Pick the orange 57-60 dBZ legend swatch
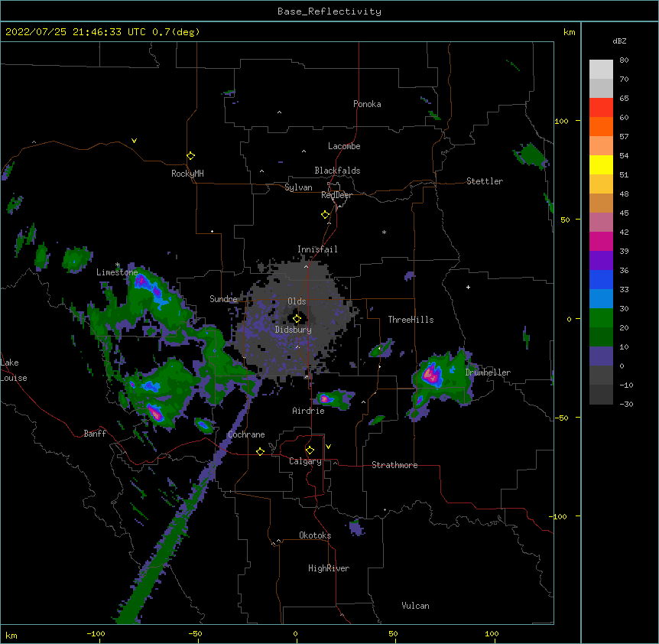Image resolution: width=659 pixels, height=644 pixels. 601,126
